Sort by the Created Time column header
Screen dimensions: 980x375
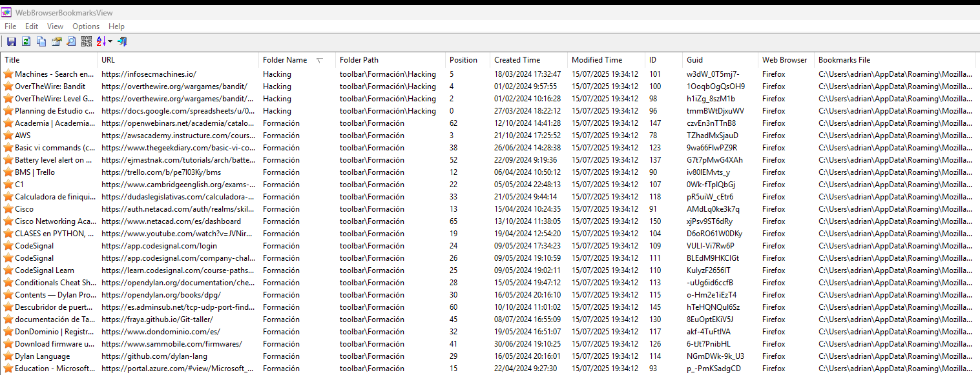pyautogui.click(x=517, y=60)
